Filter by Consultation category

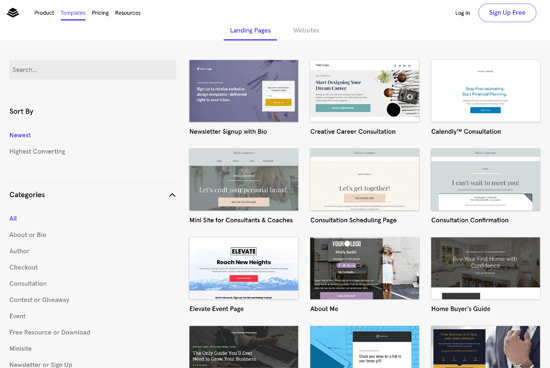coord(28,283)
